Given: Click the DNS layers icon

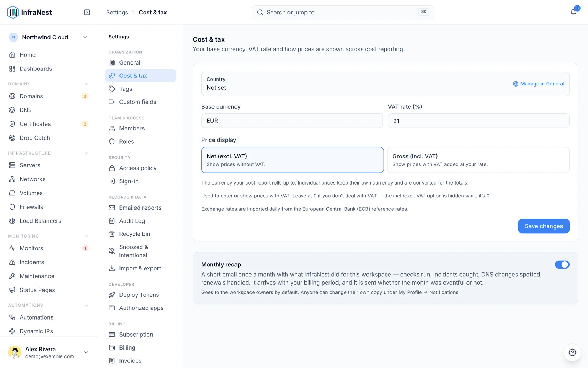Looking at the screenshot, I should pos(12,110).
